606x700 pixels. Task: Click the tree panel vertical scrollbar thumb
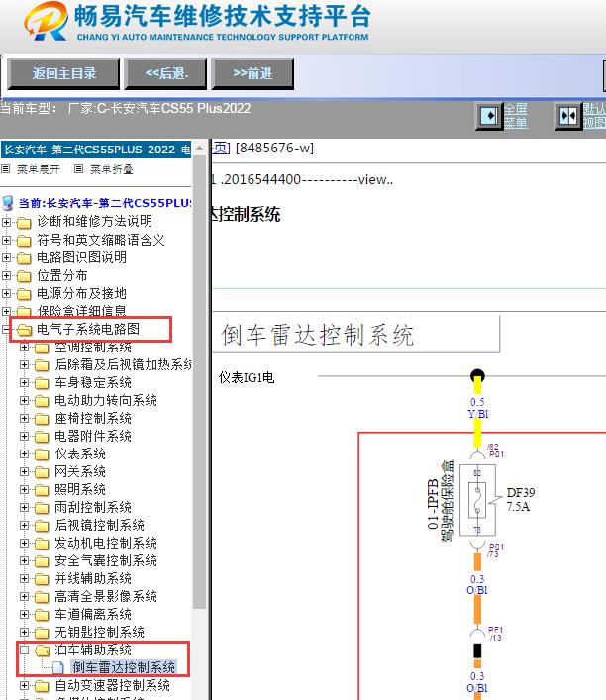tap(200, 382)
